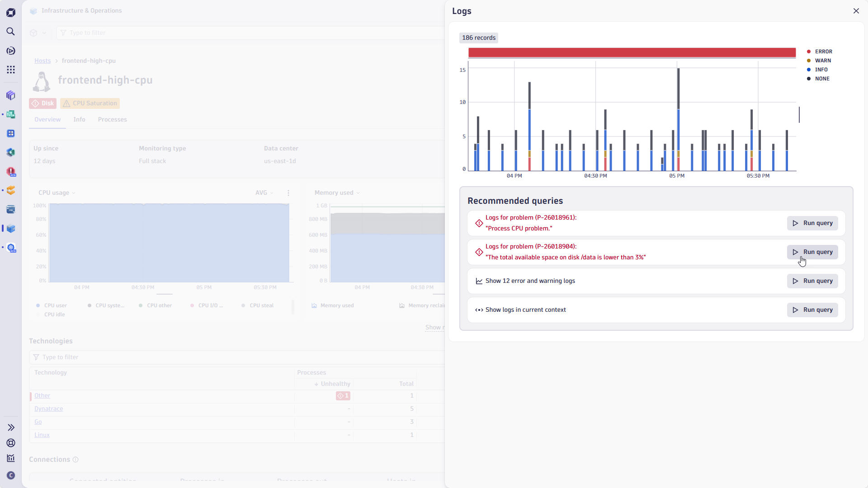Switch to the Processes tab
The width and height of the screenshot is (868, 488).
point(112,119)
